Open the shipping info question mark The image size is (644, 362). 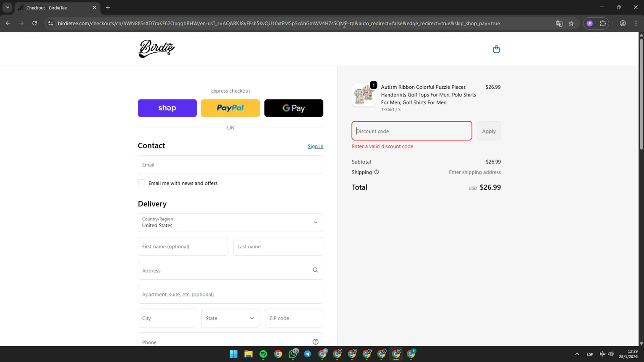pos(377,172)
